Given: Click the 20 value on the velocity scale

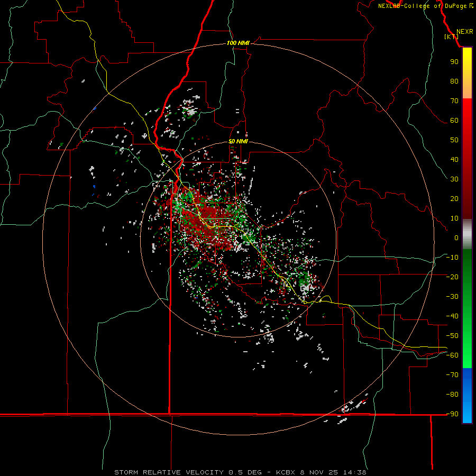Looking at the screenshot, I should coord(454,198).
